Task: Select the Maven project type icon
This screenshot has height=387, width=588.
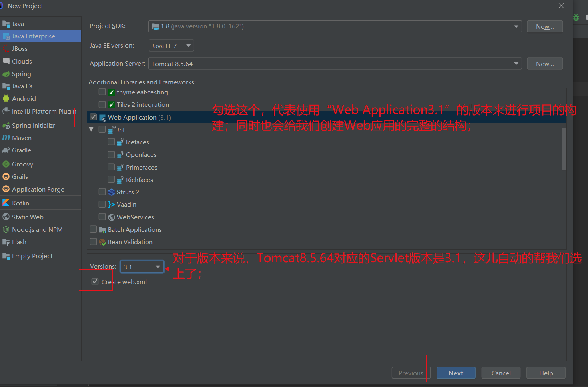Action: (6, 138)
